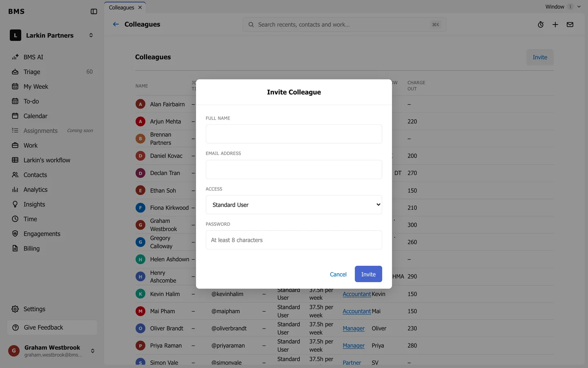Click the Password field
The height and width of the screenshot is (368, 588).
coord(294,240)
